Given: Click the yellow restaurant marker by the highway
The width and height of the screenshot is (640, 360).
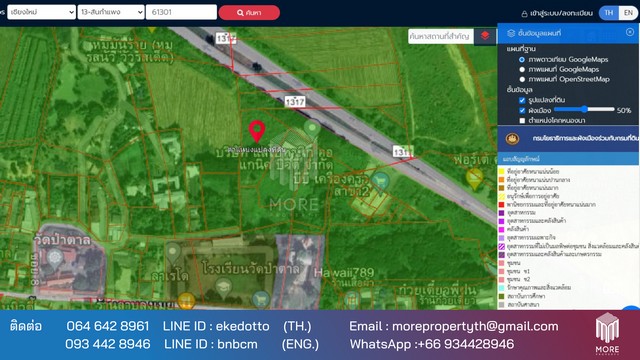Looking at the screenshot, I should [474, 179].
